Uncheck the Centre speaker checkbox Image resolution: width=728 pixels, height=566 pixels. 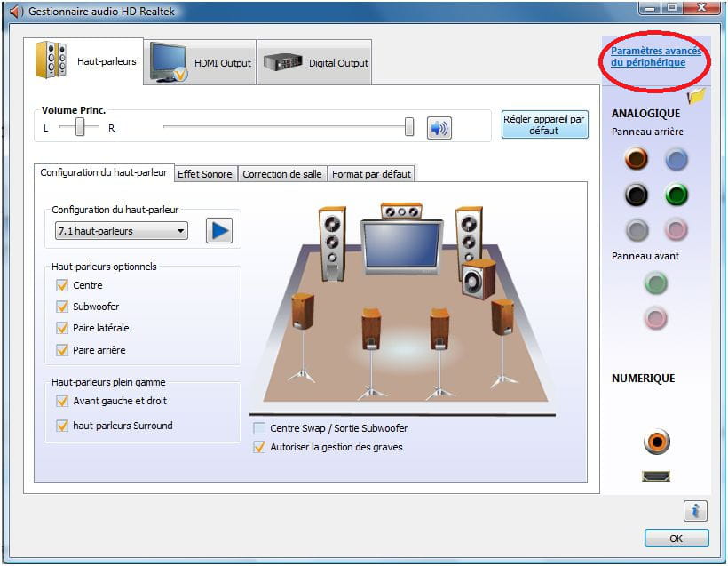tap(62, 285)
